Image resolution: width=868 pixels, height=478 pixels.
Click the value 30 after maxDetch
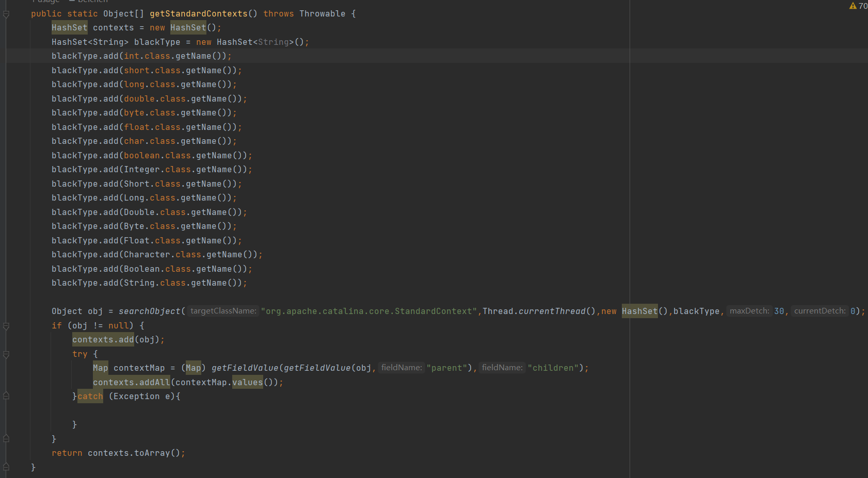coord(779,311)
